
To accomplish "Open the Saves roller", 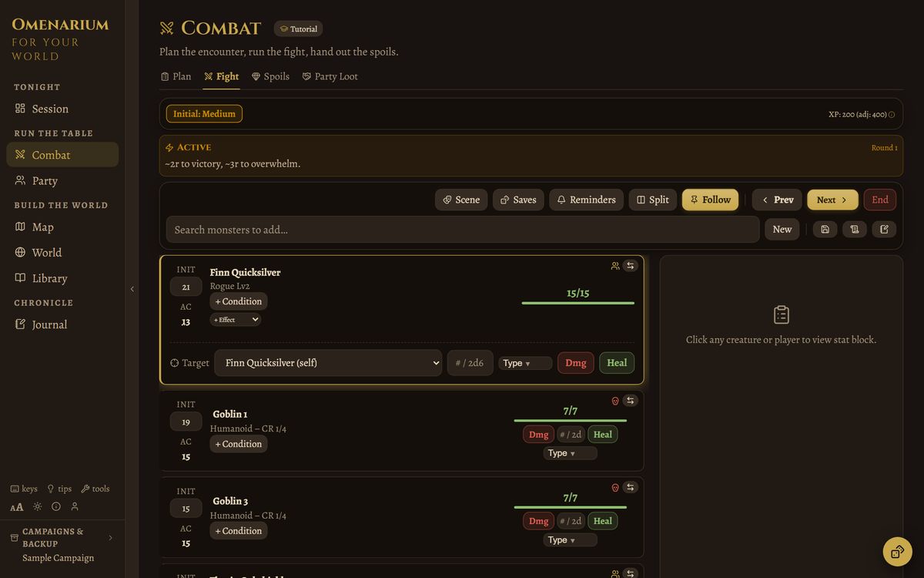I will click(x=518, y=200).
